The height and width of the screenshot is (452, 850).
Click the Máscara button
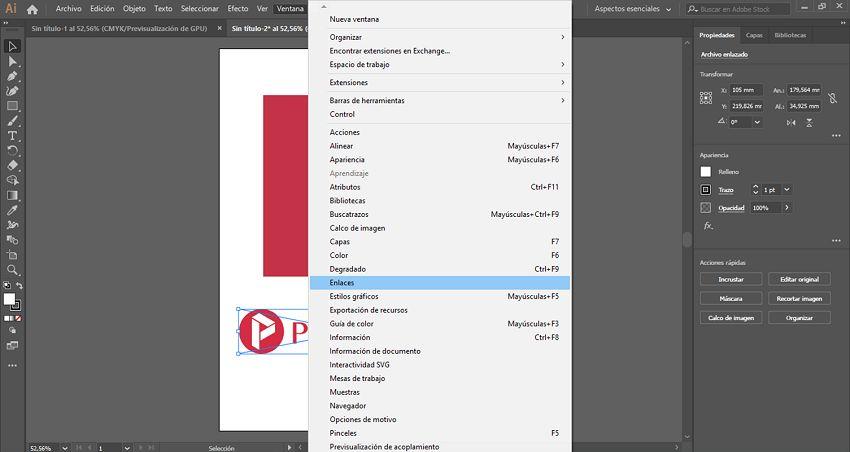731,299
